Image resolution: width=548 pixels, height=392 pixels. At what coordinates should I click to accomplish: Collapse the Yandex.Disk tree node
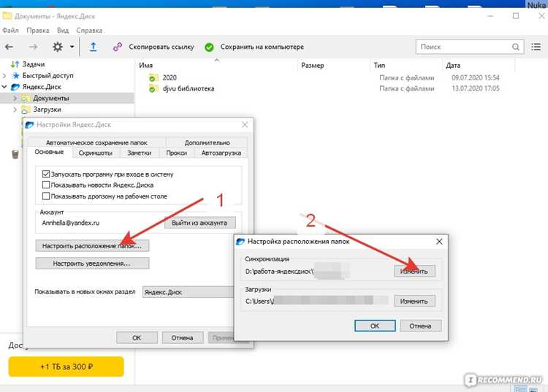click(x=4, y=87)
